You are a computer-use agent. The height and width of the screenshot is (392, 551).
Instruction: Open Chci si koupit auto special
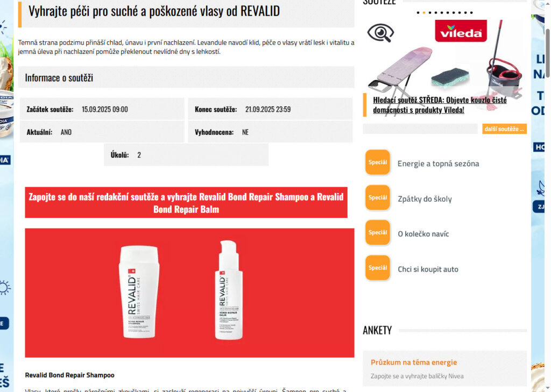coord(428,269)
